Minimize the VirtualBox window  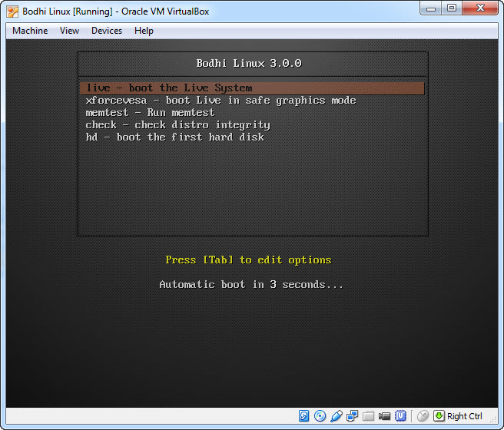[x=431, y=8]
